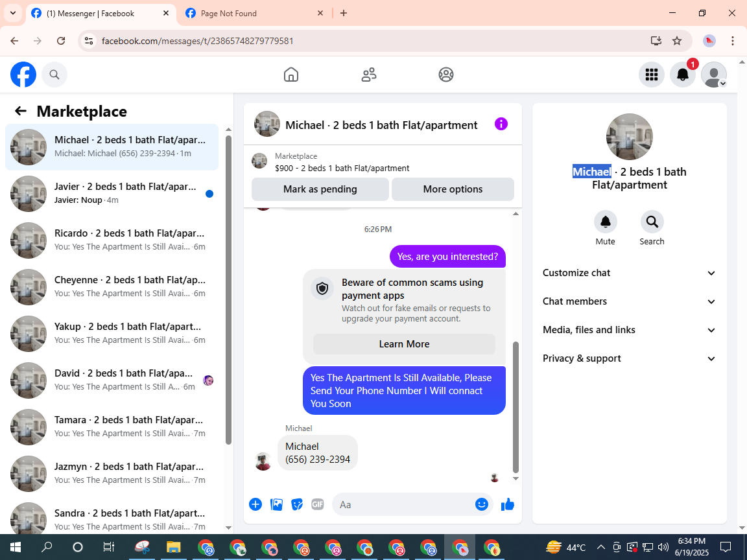Select Michael conversation in the list
Viewport: 747px width, 560px height.
point(112,146)
